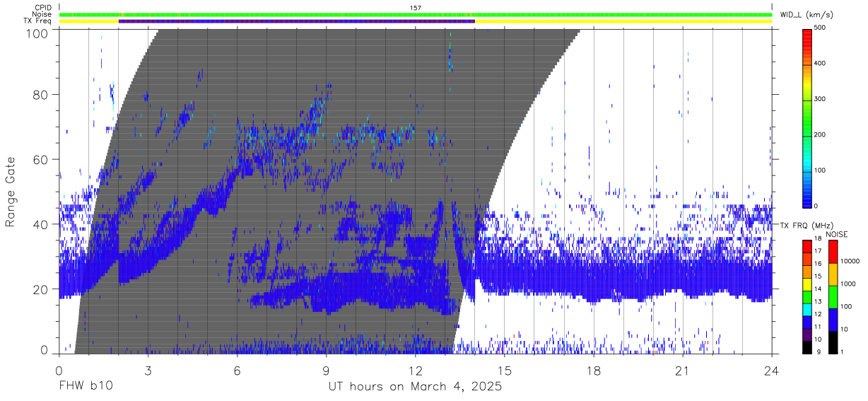Click the FHW b10 radar beam label
The image size is (868, 401).
(85, 386)
